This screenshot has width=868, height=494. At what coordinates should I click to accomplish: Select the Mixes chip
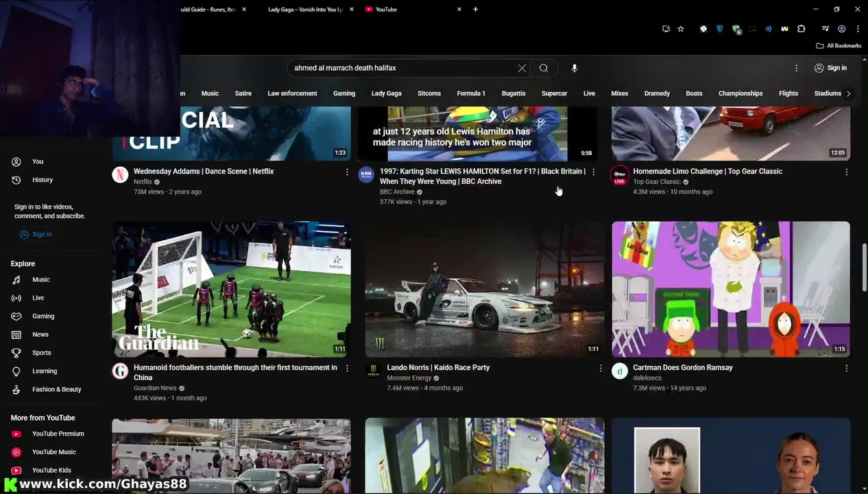(x=619, y=93)
